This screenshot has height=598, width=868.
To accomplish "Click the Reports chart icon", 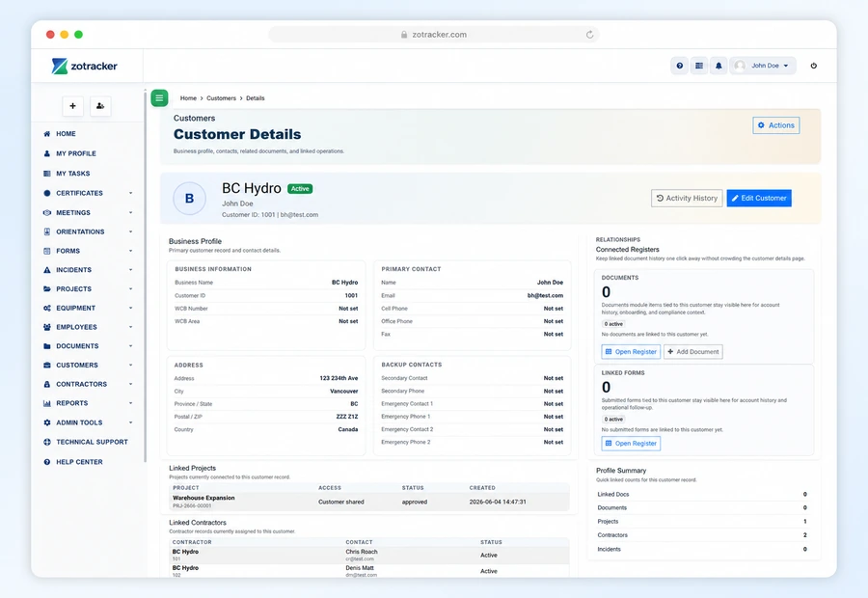I will [47, 403].
